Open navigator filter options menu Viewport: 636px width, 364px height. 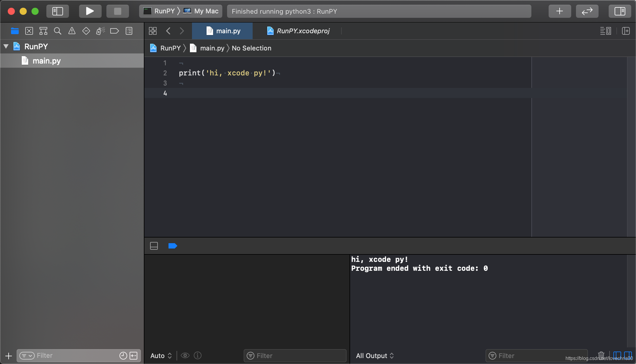tap(27, 355)
